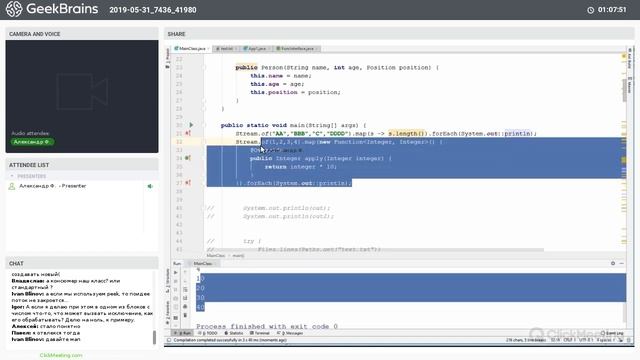Collapse the Presenters group in attendee list
Screen dimensions: 640x360
coord(12,176)
